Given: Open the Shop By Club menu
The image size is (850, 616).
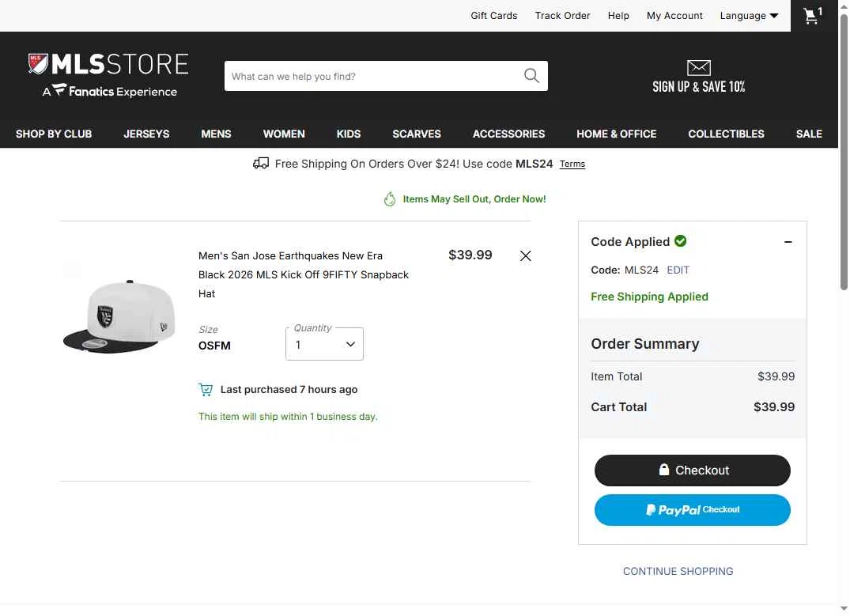Looking at the screenshot, I should (x=54, y=134).
